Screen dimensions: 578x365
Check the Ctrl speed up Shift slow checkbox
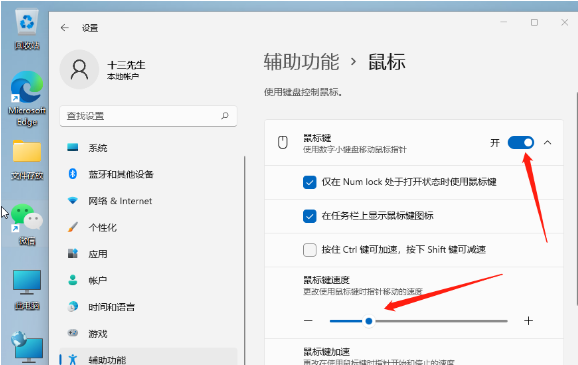(x=310, y=250)
